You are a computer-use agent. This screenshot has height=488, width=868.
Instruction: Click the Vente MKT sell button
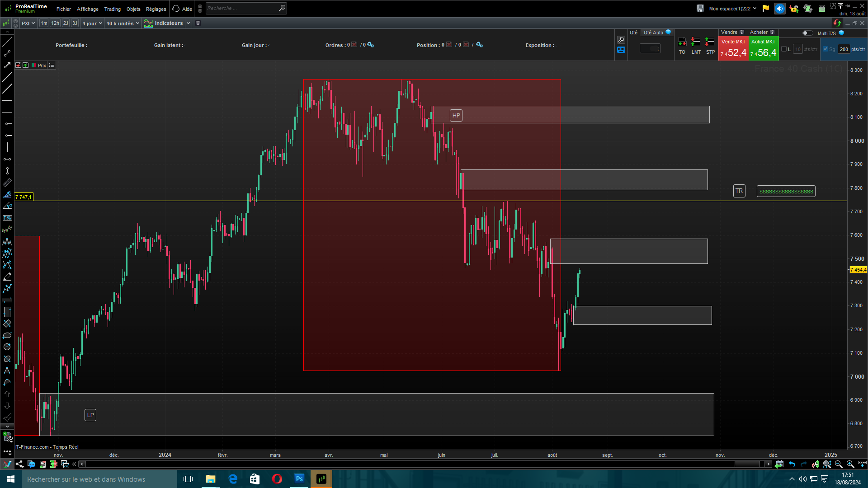coord(733,49)
